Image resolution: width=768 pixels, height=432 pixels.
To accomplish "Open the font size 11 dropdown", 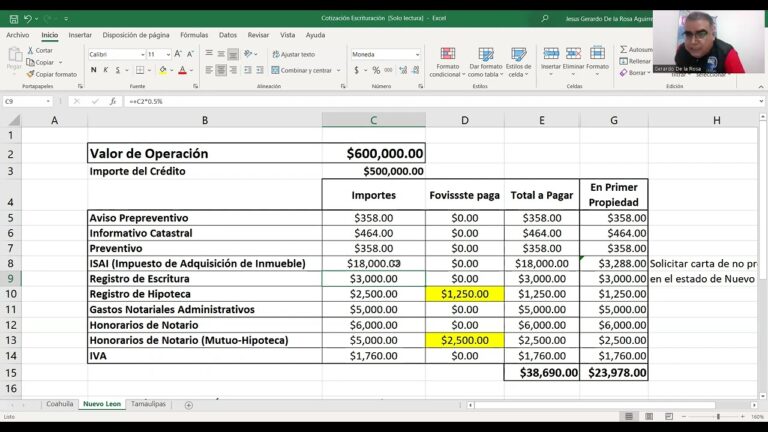I will [x=168, y=54].
